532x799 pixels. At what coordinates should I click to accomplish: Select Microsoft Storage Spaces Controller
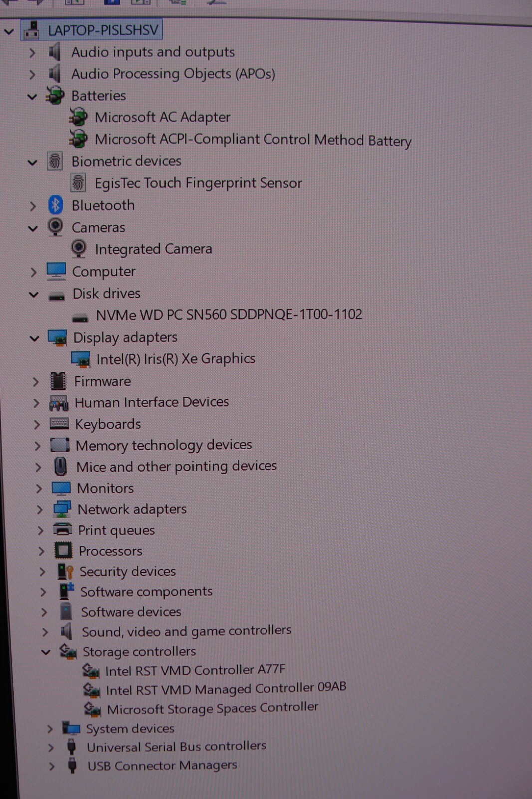(213, 708)
